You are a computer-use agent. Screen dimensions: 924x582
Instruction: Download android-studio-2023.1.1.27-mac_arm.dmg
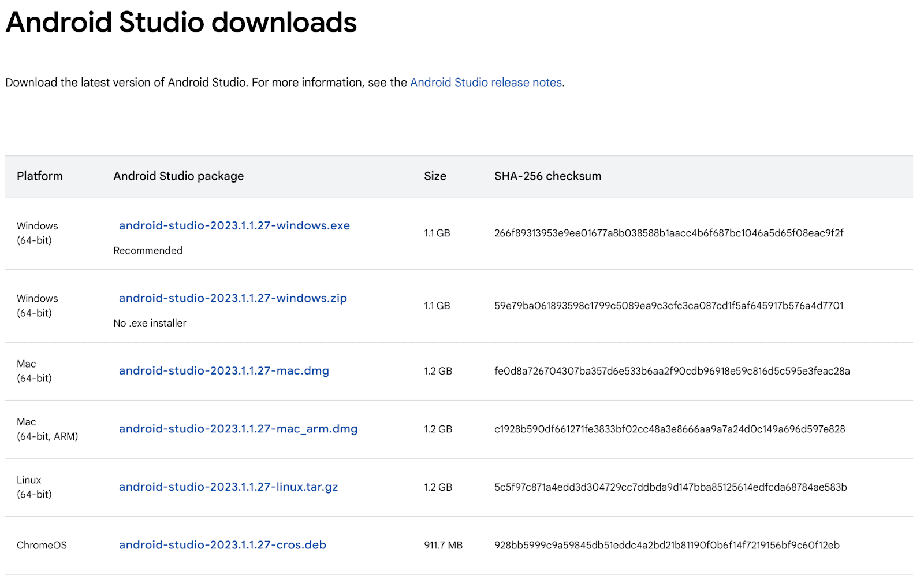click(238, 429)
